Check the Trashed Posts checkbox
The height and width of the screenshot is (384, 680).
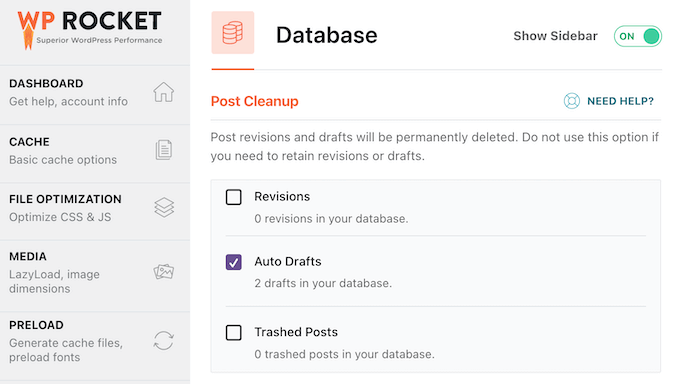click(x=233, y=333)
